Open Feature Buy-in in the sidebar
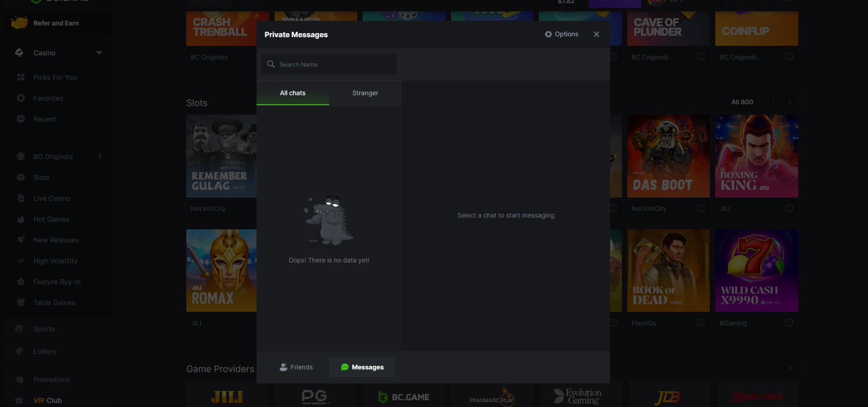The image size is (868, 407). [57, 282]
